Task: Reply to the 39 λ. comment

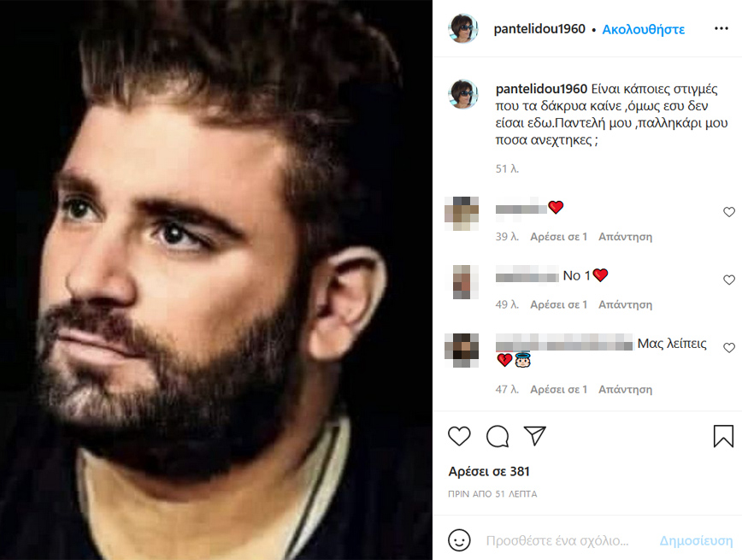Action: coord(625,237)
